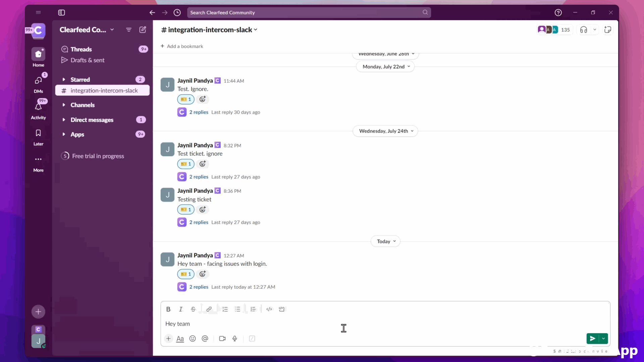Toggle bold formatting in composer
Screen dimensions: 644x362
[168, 309]
